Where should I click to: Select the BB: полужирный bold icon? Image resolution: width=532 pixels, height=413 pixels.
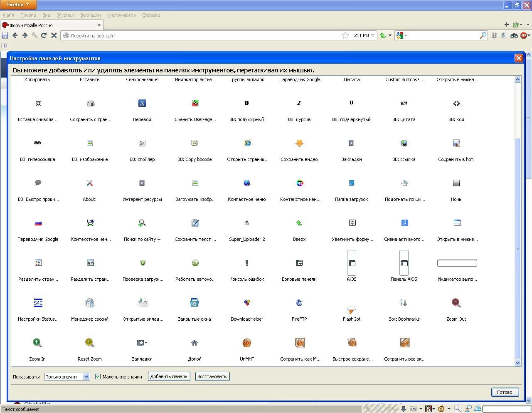click(x=246, y=103)
